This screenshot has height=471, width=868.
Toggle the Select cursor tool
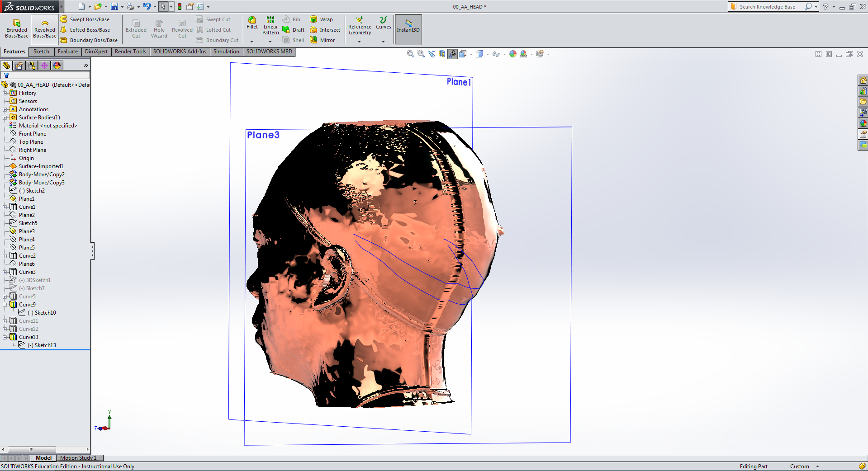click(x=163, y=6)
